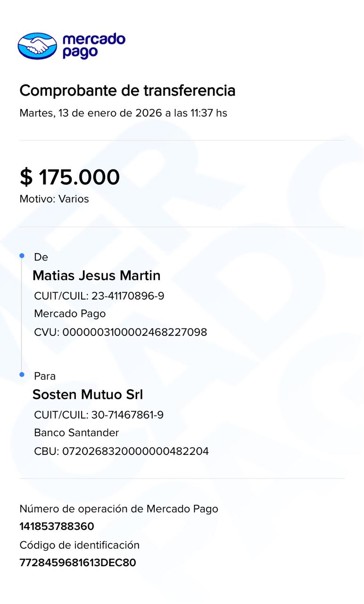This screenshot has height=604, width=364.
Task: Click the blue dot beside Para
Action: click(x=22, y=375)
